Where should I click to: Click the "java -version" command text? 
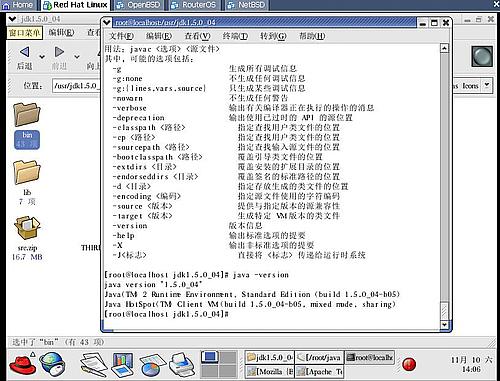(261, 275)
